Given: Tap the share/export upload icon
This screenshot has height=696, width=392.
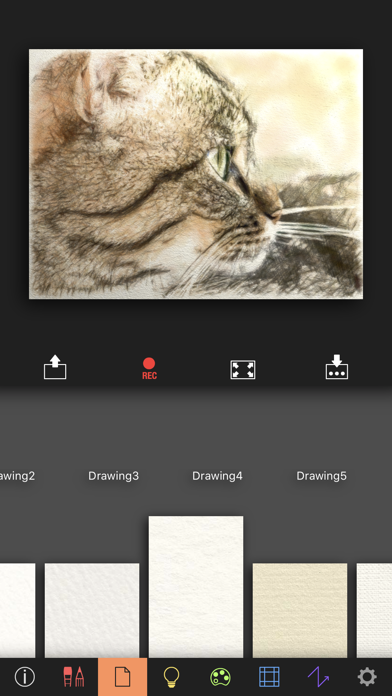Looking at the screenshot, I should tap(55, 367).
